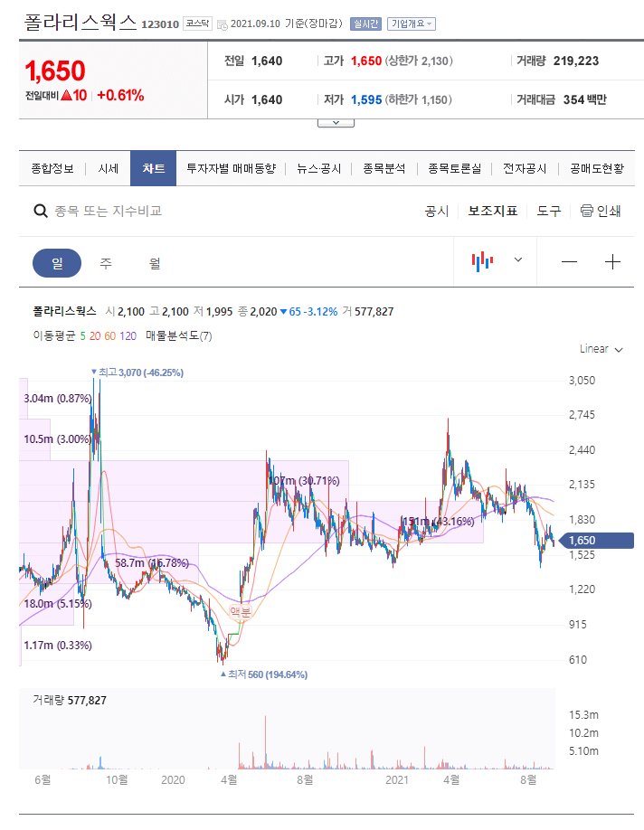The width and height of the screenshot is (644, 830).
Task: Select the 일 daily period toggle
Action: pyautogui.click(x=57, y=263)
